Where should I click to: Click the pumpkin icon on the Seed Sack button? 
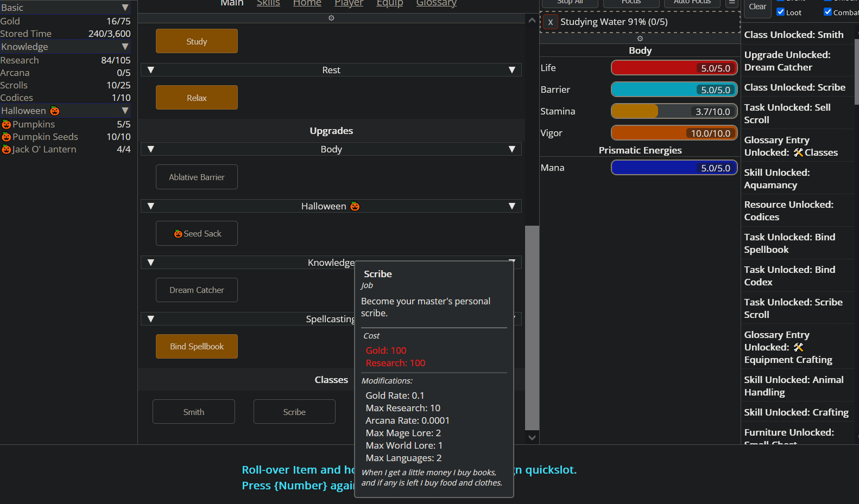(x=178, y=234)
